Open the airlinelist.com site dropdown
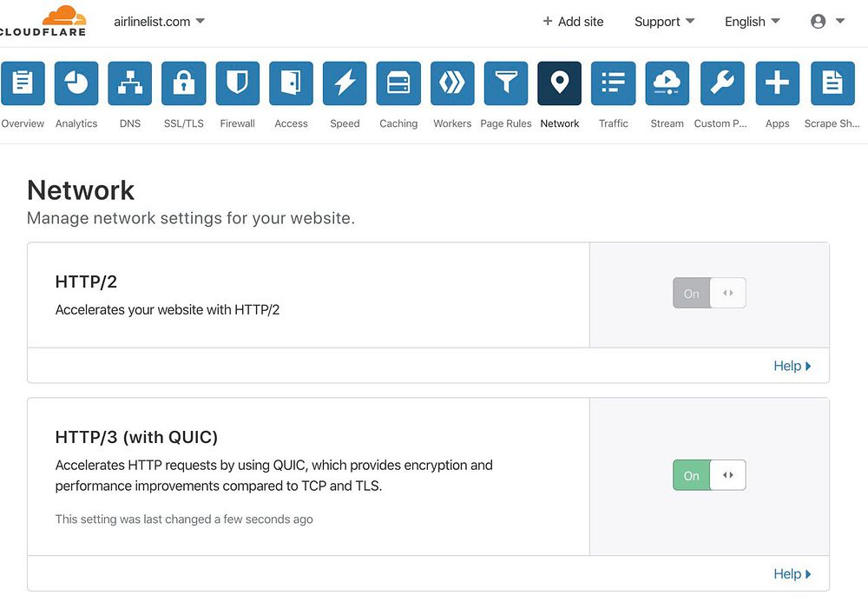 pyautogui.click(x=159, y=22)
